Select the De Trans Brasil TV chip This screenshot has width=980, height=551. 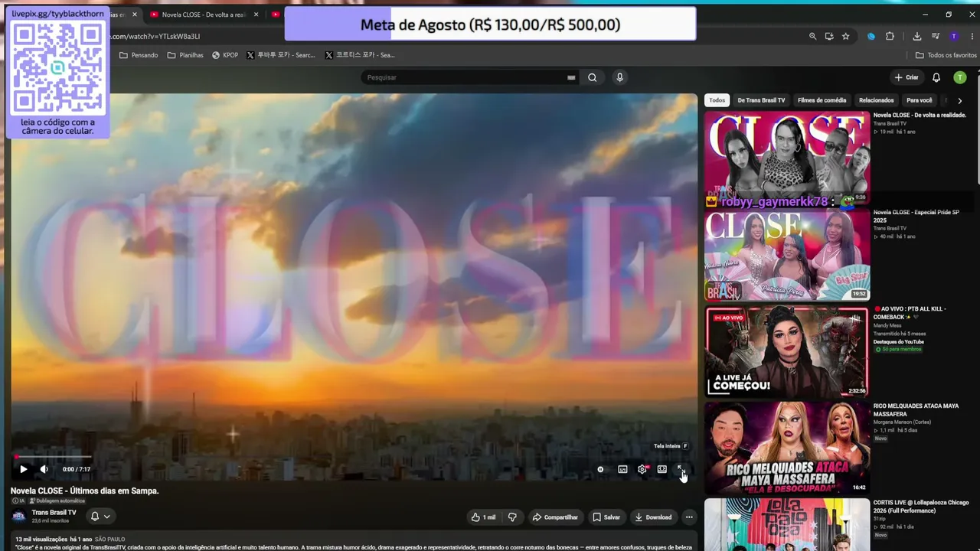coord(761,100)
